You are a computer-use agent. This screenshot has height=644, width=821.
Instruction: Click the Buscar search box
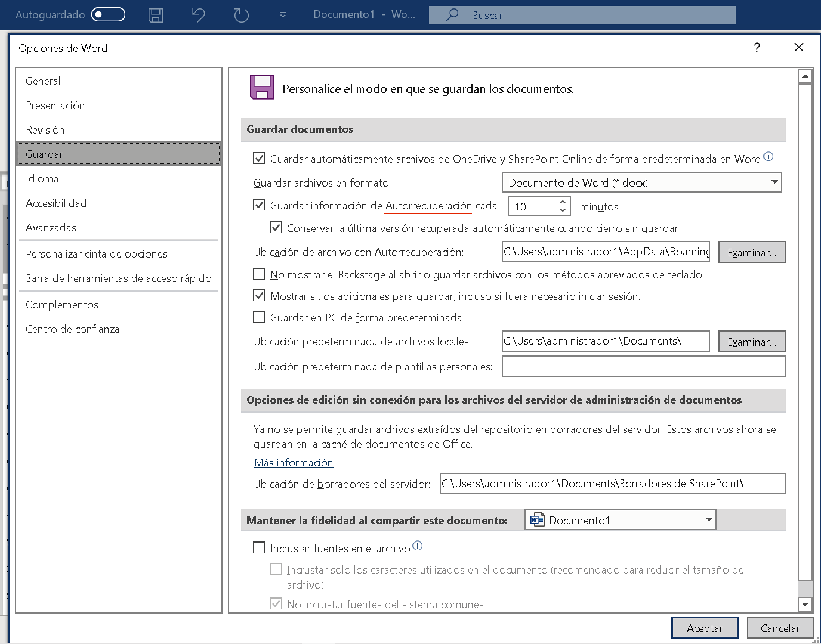[582, 16]
